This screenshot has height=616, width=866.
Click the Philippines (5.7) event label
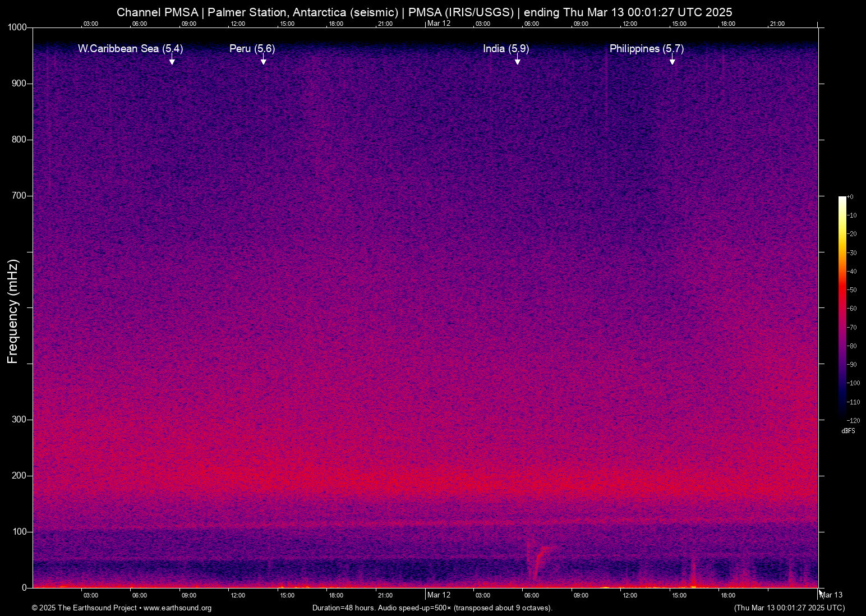pos(646,49)
